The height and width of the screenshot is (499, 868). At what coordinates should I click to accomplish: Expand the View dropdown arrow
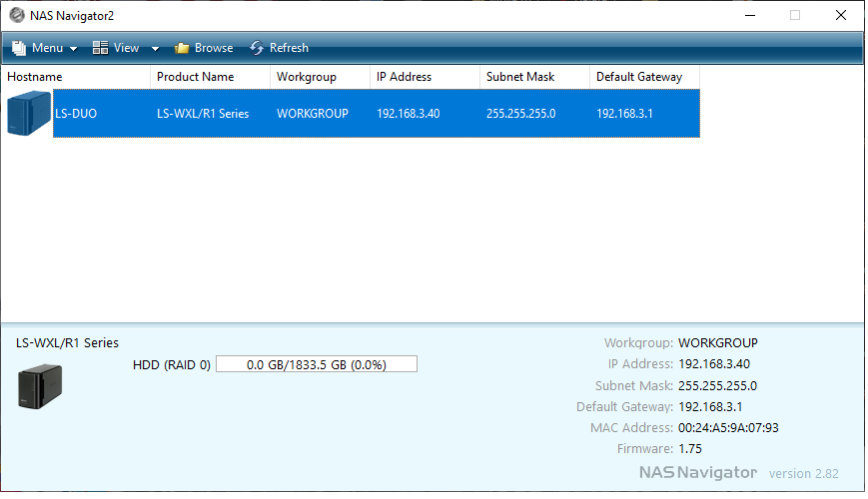point(156,49)
